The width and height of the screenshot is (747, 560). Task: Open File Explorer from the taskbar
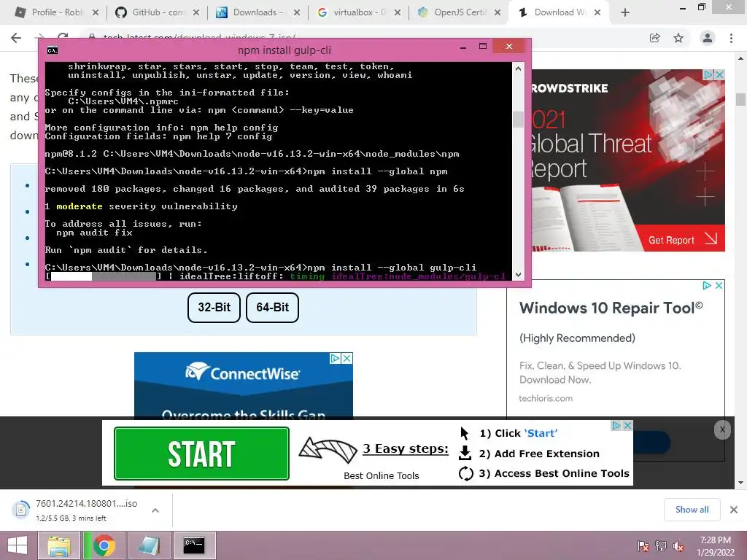(x=59, y=545)
